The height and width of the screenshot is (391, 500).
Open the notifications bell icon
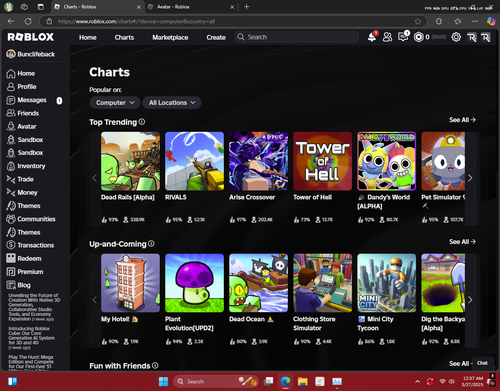coord(372,37)
